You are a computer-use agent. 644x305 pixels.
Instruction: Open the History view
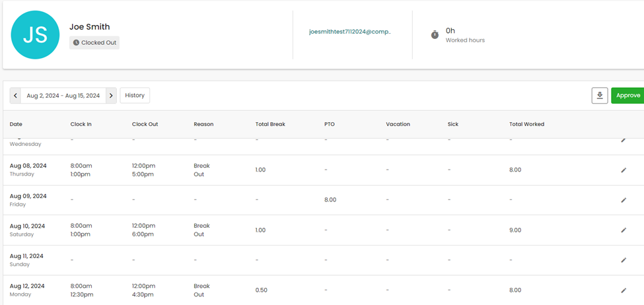pos(135,96)
